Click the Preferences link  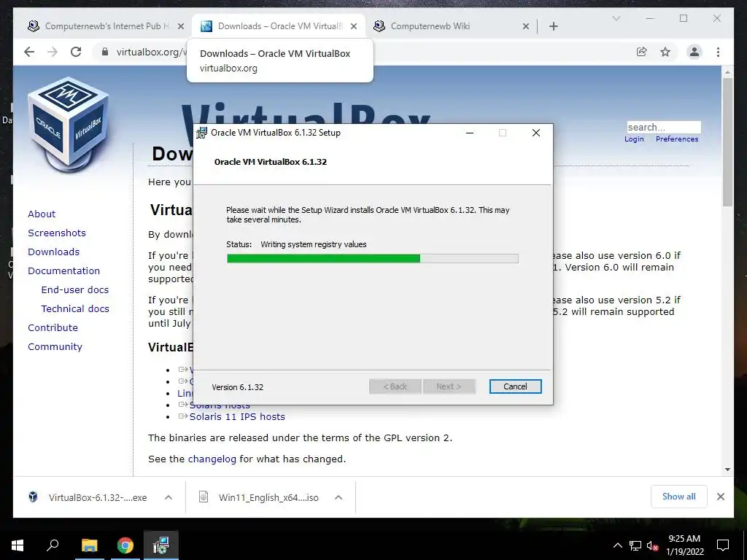(676, 139)
